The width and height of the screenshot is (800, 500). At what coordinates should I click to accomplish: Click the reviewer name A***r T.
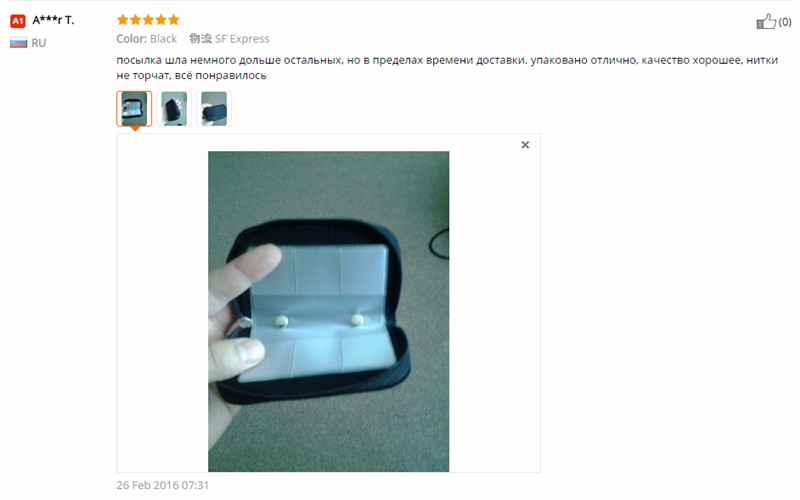click(x=53, y=20)
